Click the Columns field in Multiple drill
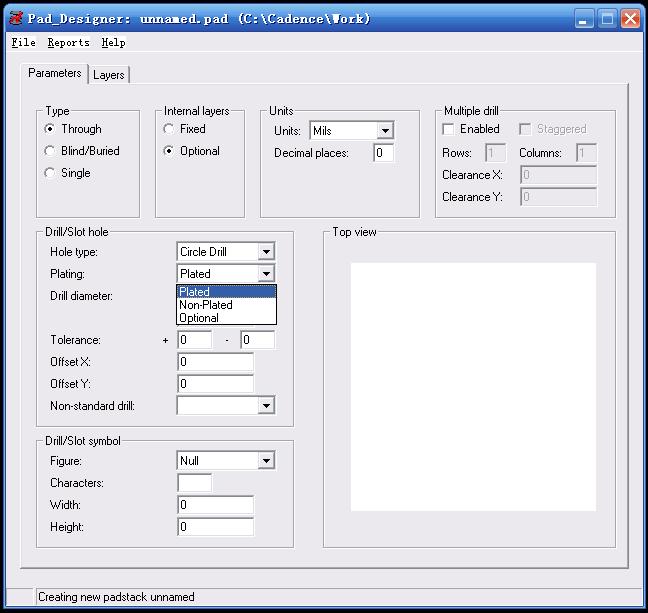Viewport: 648px width, 613px height. pos(586,153)
